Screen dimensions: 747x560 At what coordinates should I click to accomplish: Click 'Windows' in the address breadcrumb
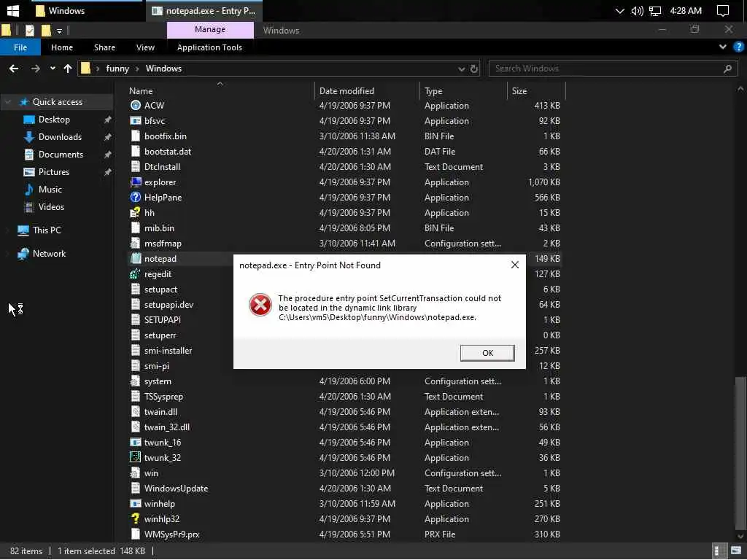pos(163,69)
